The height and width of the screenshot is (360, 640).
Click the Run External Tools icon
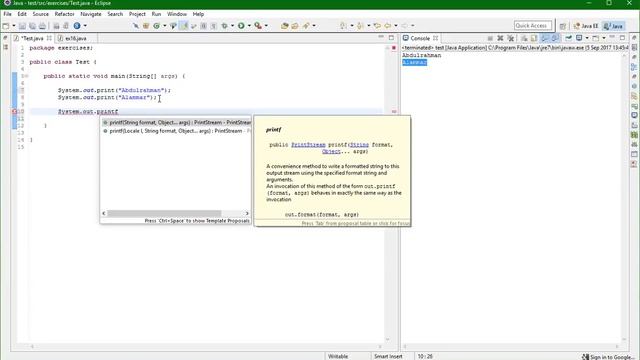click(258, 26)
